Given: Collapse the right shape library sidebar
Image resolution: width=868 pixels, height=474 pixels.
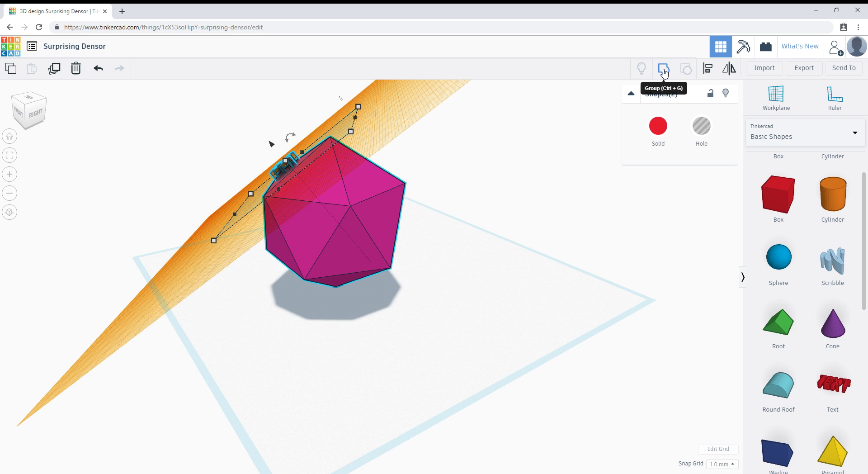Looking at the screenshot, I should pyautogui.click(x=743, y=277).
